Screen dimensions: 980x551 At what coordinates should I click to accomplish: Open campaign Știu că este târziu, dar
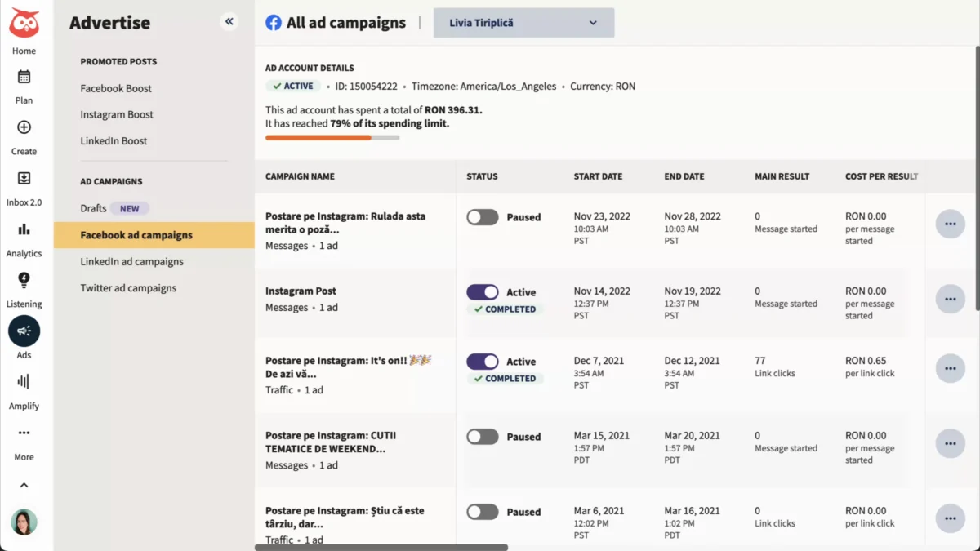(x=345, y=518)
